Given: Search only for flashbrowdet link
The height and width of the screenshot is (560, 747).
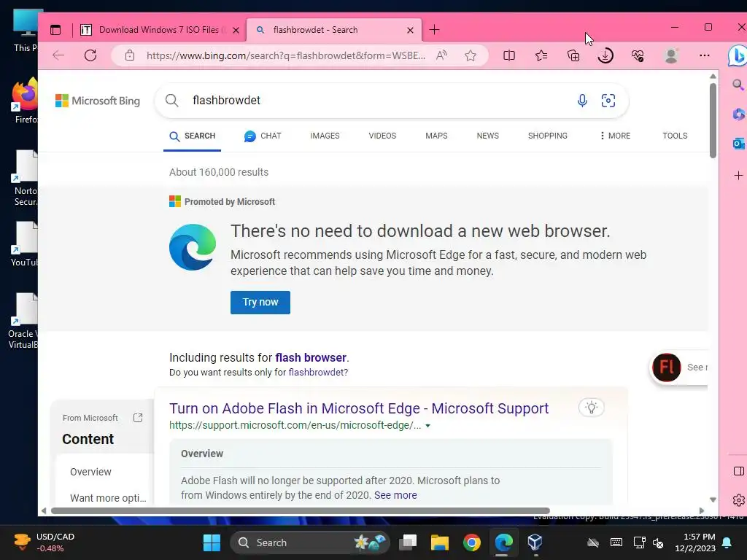Looking at the screenshot, I should [x=318, y=373].
